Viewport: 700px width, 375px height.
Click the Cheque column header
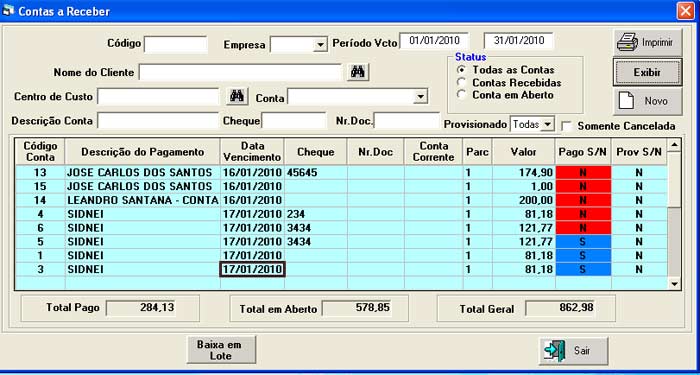click(x=316, y=152)
